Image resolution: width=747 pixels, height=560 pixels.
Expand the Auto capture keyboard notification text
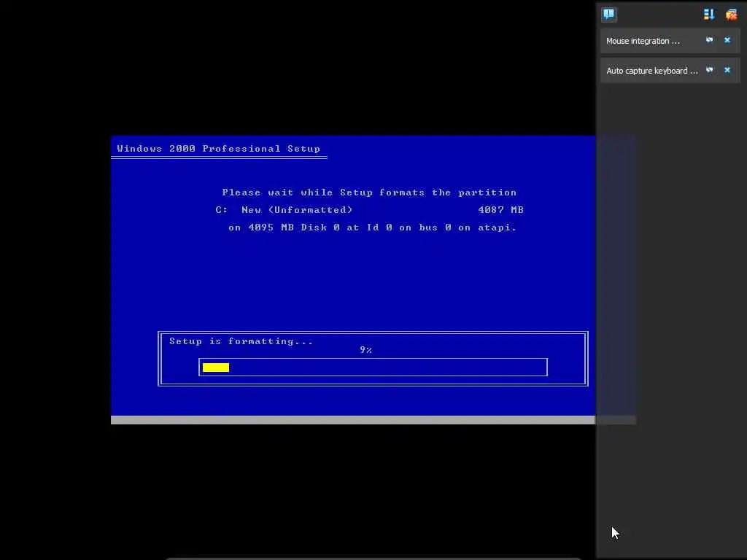(651, 71)
